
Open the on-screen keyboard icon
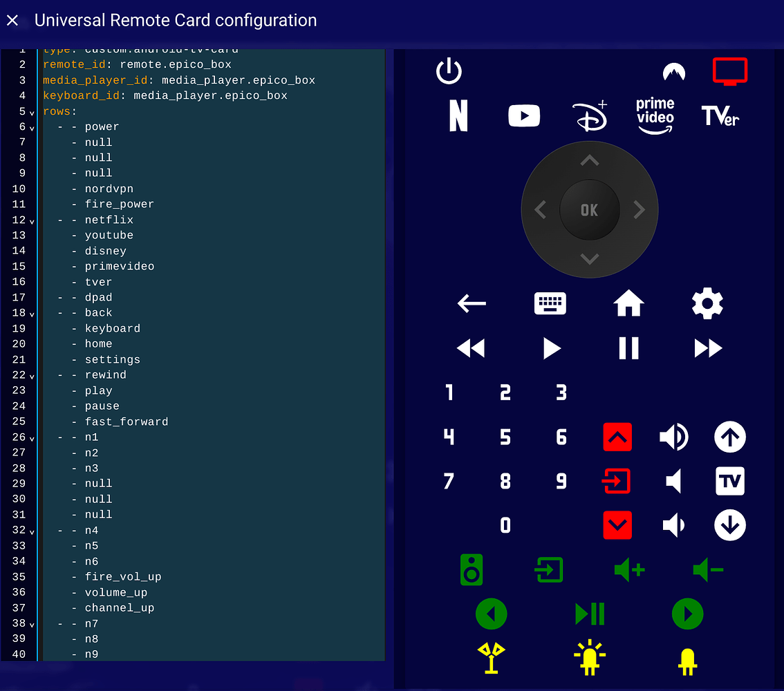[550, 303]
